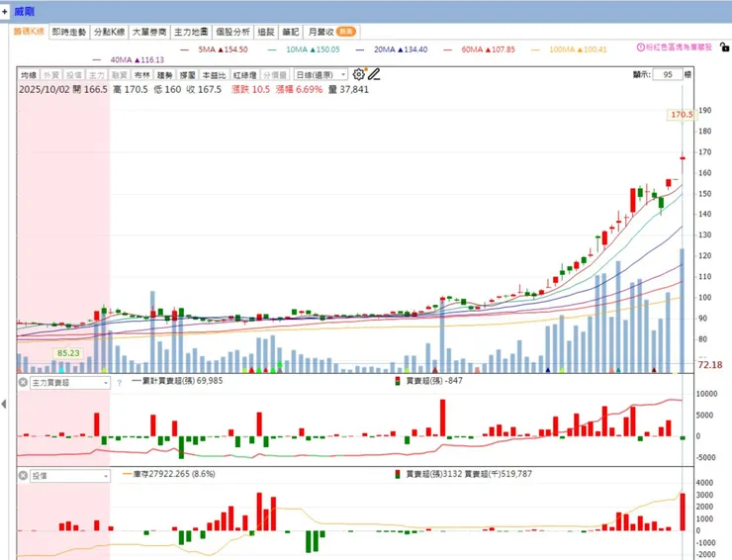
Task: Click the 5MA legend line swatch
Action: (184, 49)
